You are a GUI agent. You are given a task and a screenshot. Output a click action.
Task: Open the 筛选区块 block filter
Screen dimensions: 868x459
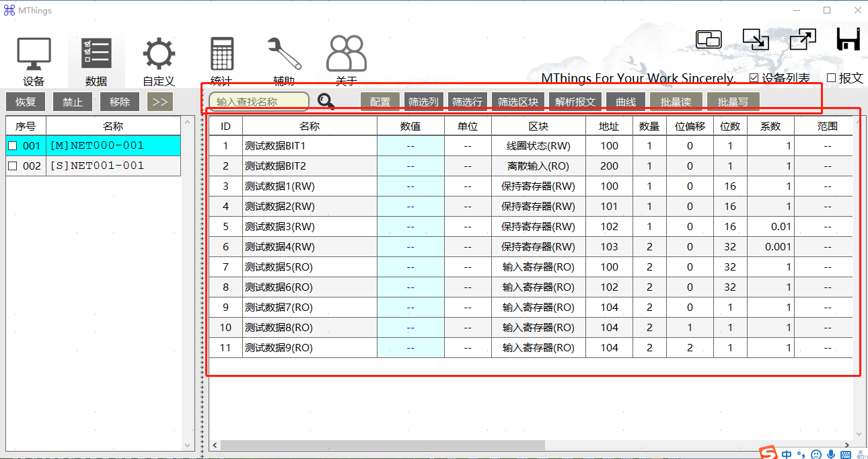pos(517,102)
